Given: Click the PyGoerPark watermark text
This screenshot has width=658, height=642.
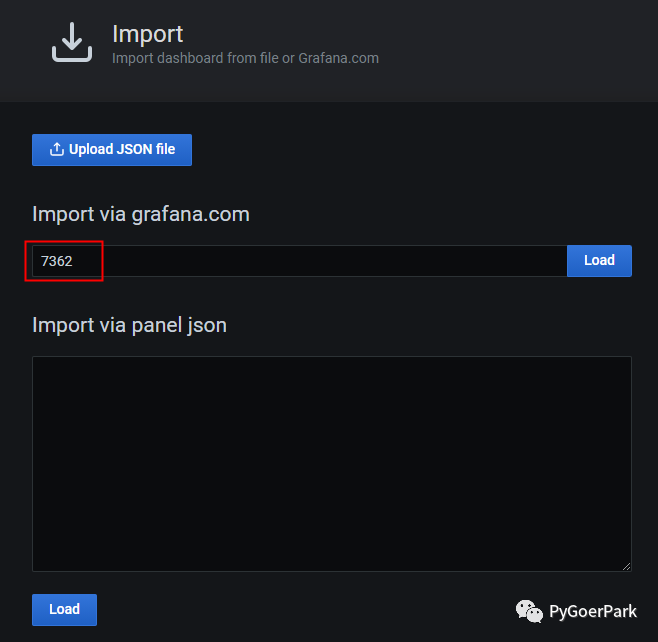Looking at the screenshot, I should click(592, 611).
